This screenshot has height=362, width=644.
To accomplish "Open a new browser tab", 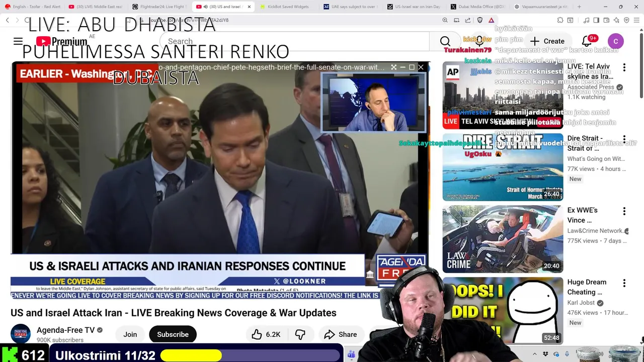I will [579, 7].
